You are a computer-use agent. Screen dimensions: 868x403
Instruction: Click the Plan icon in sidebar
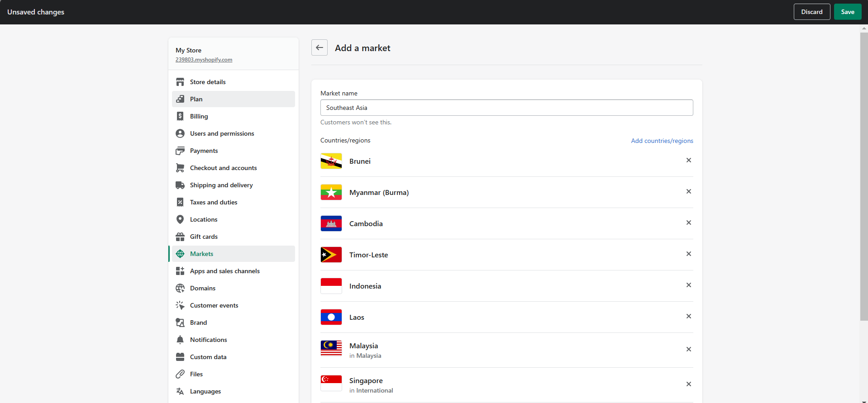point(180,99)
